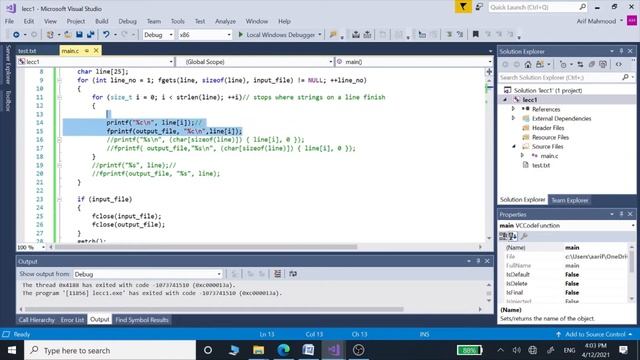Open the Build menu
Viewport: 640px width, 360px height.
click(x=102, y=21)
